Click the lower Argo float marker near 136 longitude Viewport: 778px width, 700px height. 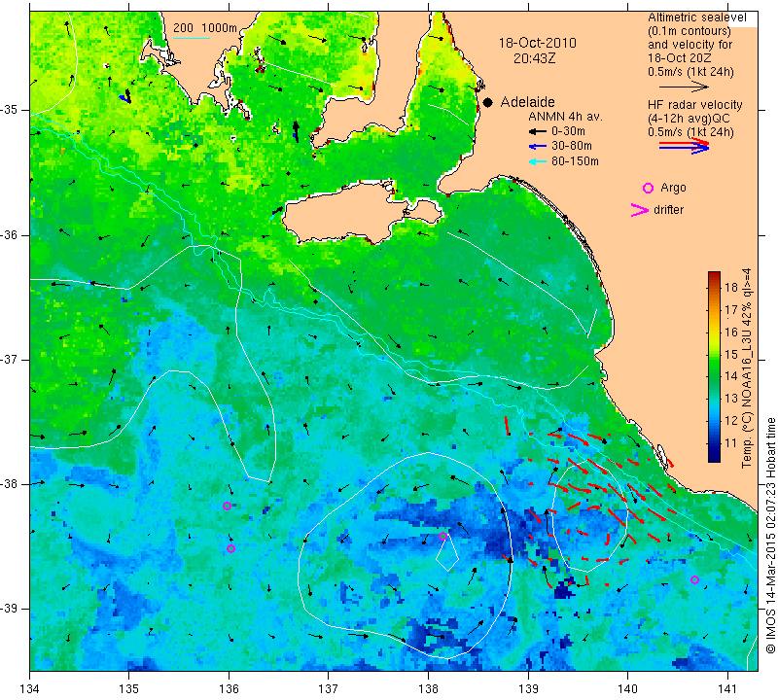[230, 548]
